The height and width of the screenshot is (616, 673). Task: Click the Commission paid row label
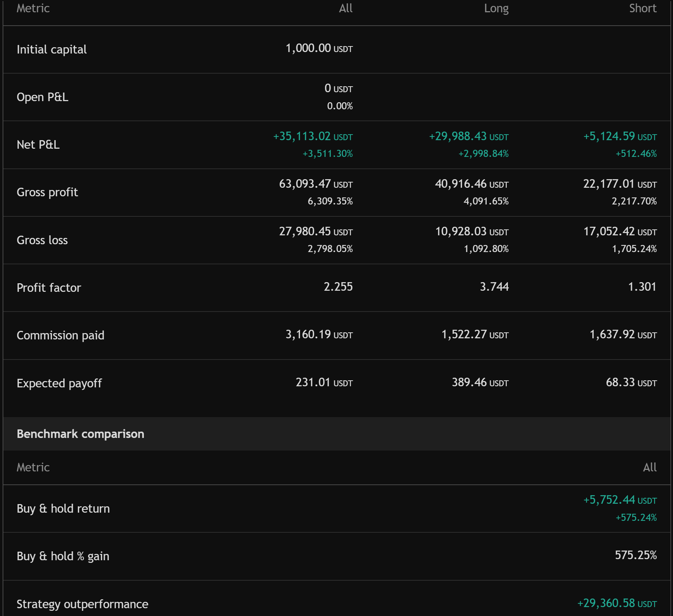click(61, 335)
